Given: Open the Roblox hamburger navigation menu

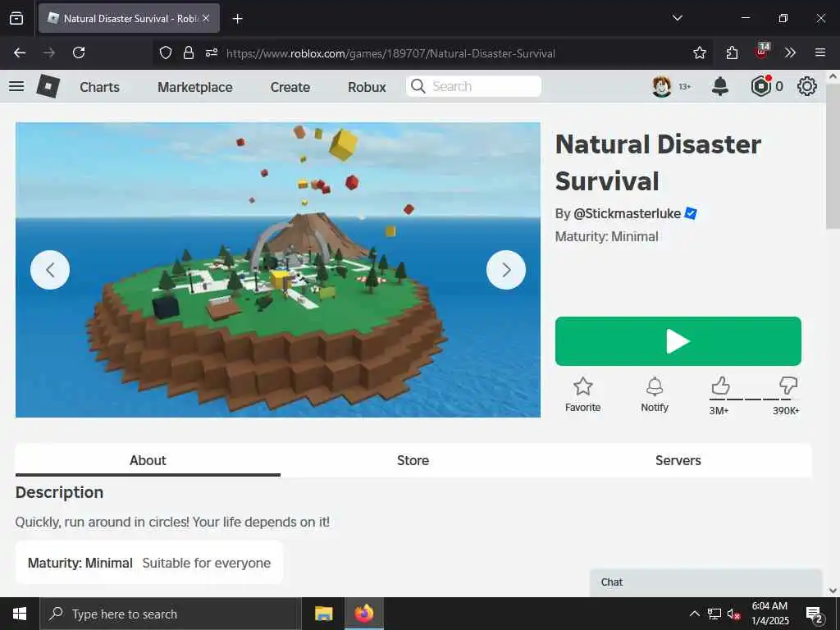Looking at the screenshot, I should click(x=16, y=86).
